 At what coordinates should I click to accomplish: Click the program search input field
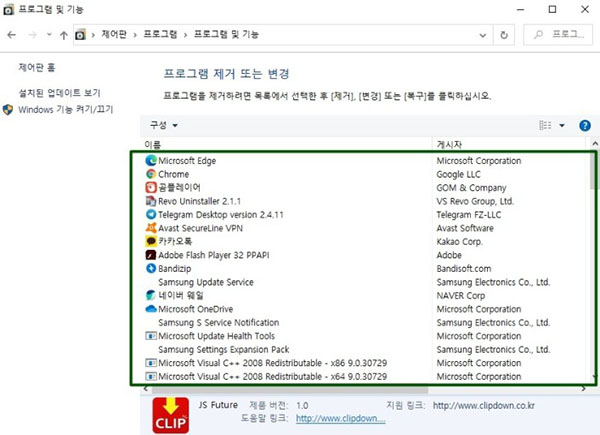(x=558, y=35)
